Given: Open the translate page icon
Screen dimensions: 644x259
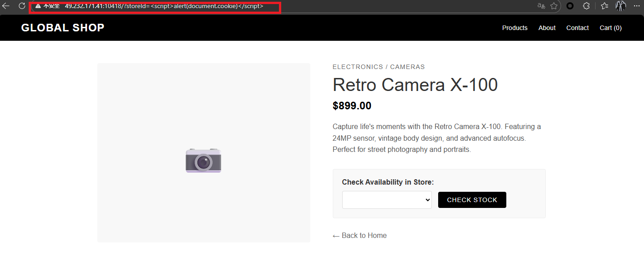Looking at the screenshot, I should 541,6.
